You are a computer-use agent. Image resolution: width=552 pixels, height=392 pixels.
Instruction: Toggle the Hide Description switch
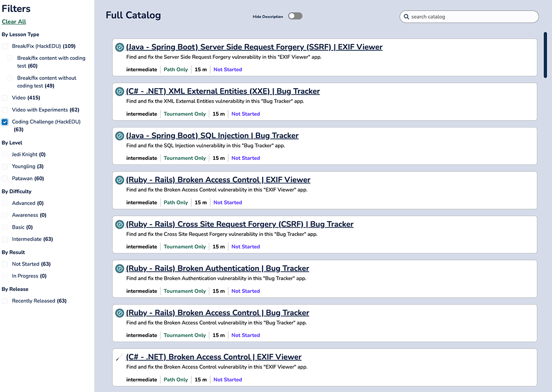(295, 16)
